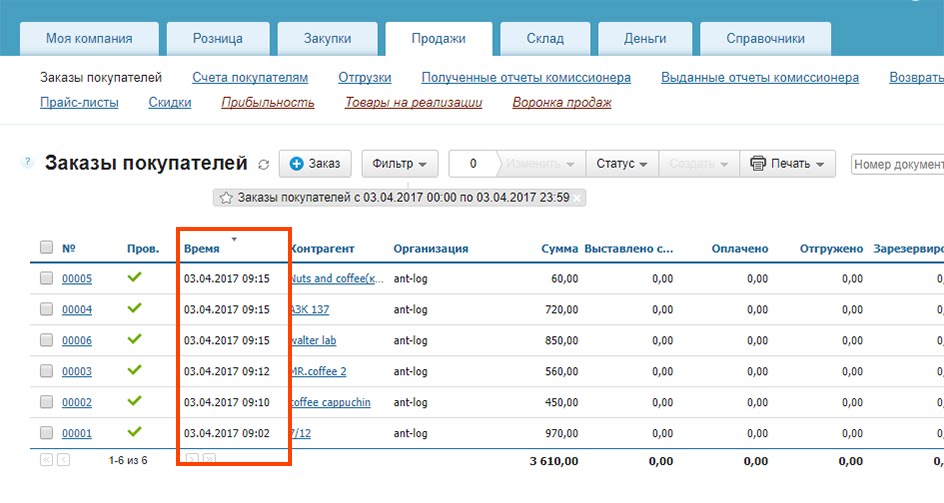The image size is (944, 503).
Task: Open order number 00006
Action: click(77, 340)
